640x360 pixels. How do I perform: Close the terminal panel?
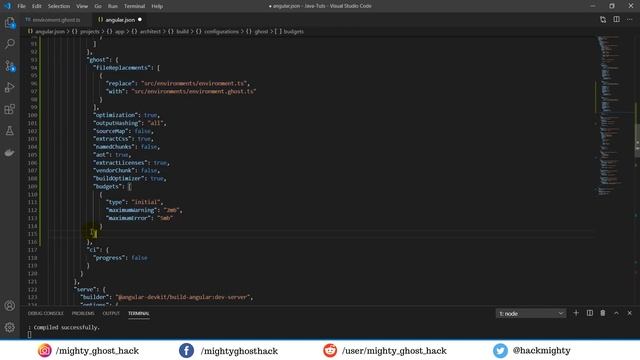point(629,313)
